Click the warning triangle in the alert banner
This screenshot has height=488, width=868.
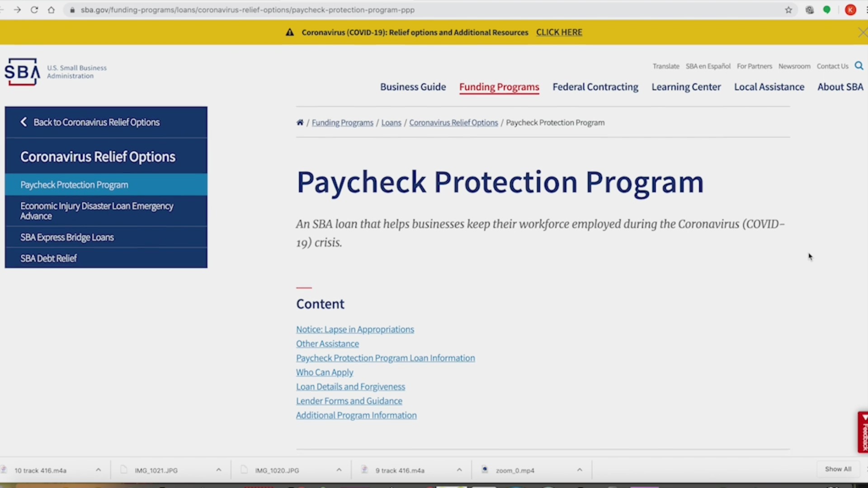click(290, 33)
